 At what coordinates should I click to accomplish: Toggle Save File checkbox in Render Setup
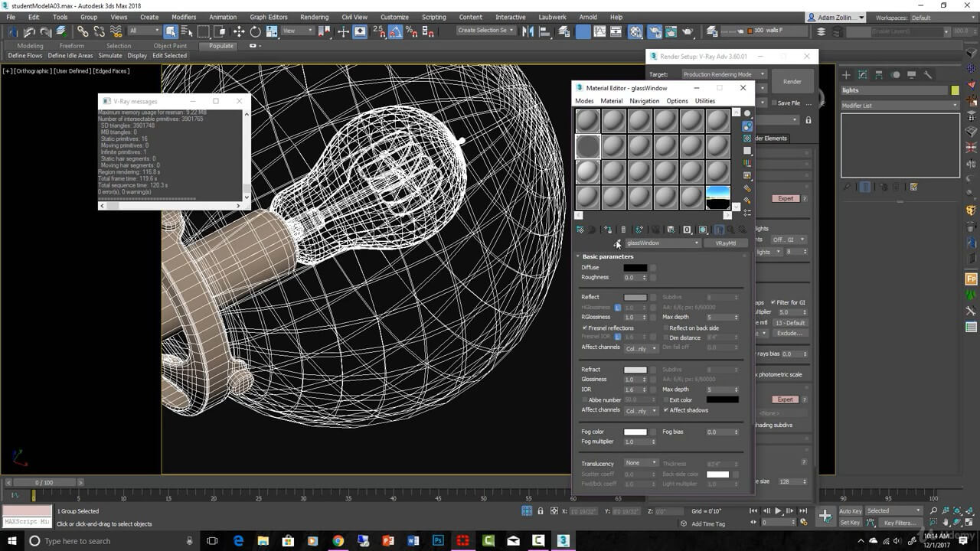[x=773, y=103]
